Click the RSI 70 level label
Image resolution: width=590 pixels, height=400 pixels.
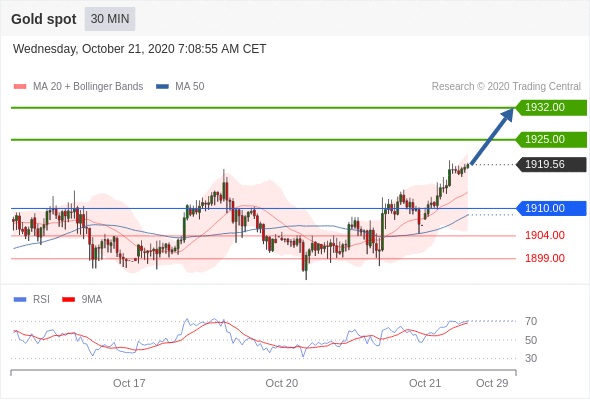[531, 321]
